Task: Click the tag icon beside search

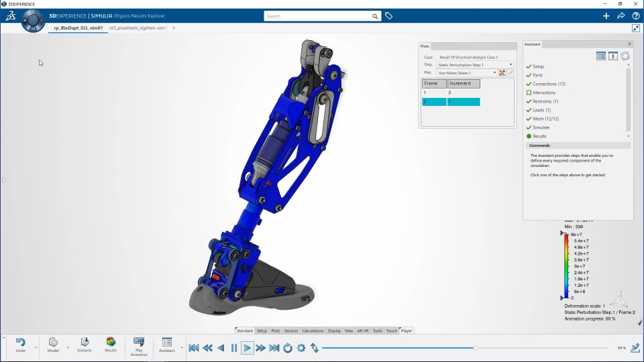Action: (388, 16)
